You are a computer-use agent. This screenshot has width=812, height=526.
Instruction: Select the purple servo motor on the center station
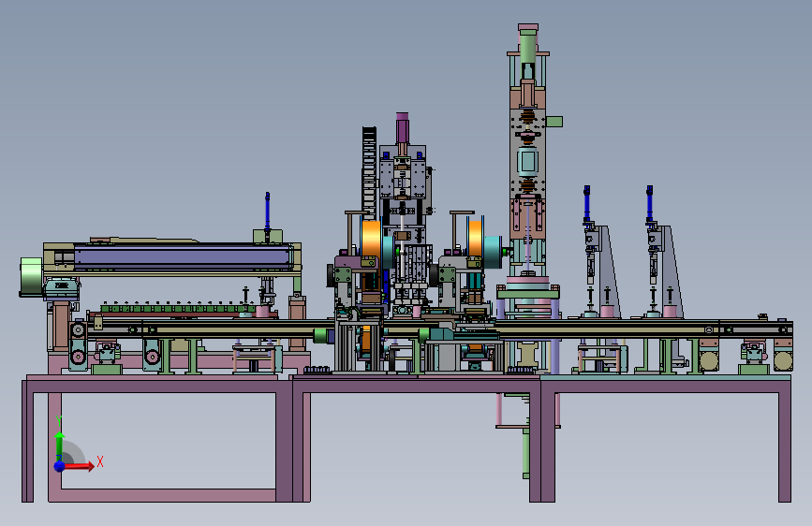tap(403, 128)
